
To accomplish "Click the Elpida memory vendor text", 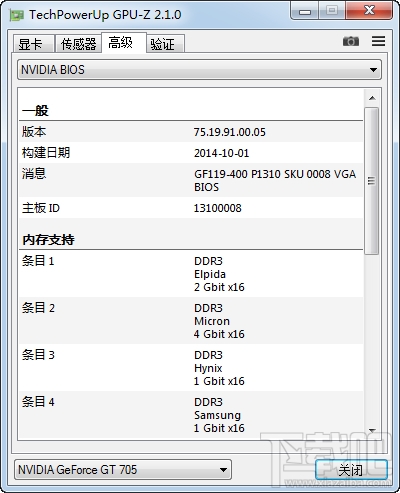I will pos(210,274).
